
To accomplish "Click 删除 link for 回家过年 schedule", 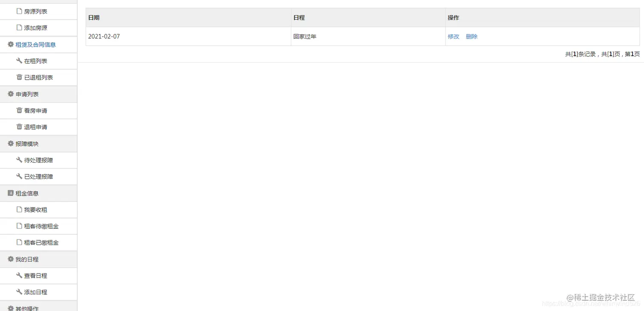I will [x=471, y=37].
